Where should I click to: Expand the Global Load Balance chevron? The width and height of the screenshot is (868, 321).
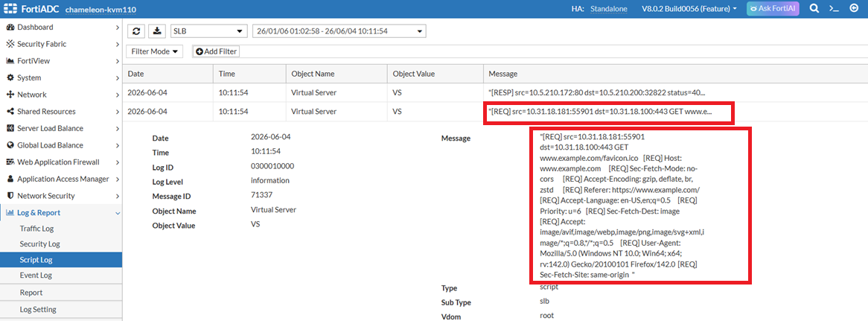tap(118, 145)
